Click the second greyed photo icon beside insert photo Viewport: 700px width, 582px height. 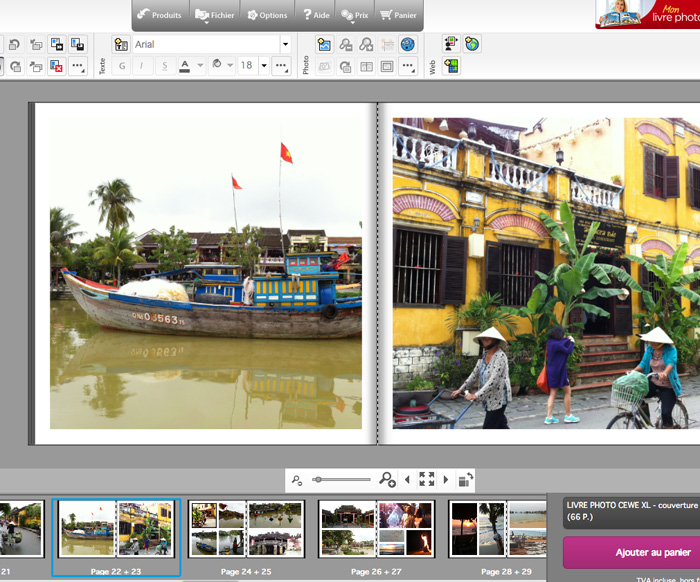(x=366, y=44)
